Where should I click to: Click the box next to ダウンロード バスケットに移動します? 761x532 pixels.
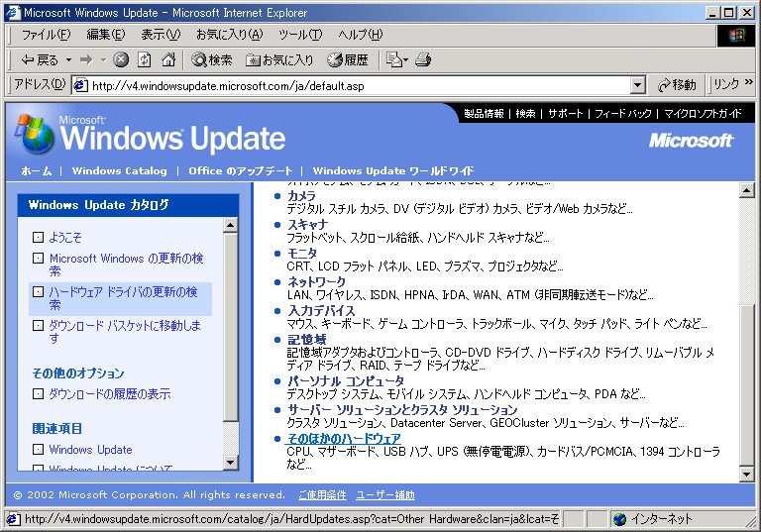click(x=38, y=325)
